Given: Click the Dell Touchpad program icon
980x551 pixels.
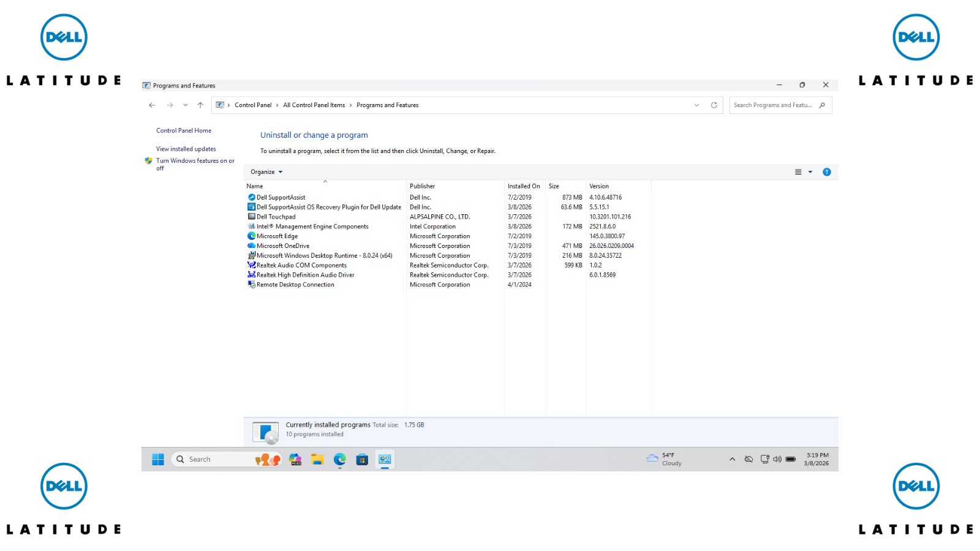Looking at the screenshot, I should tap(251, 217).
